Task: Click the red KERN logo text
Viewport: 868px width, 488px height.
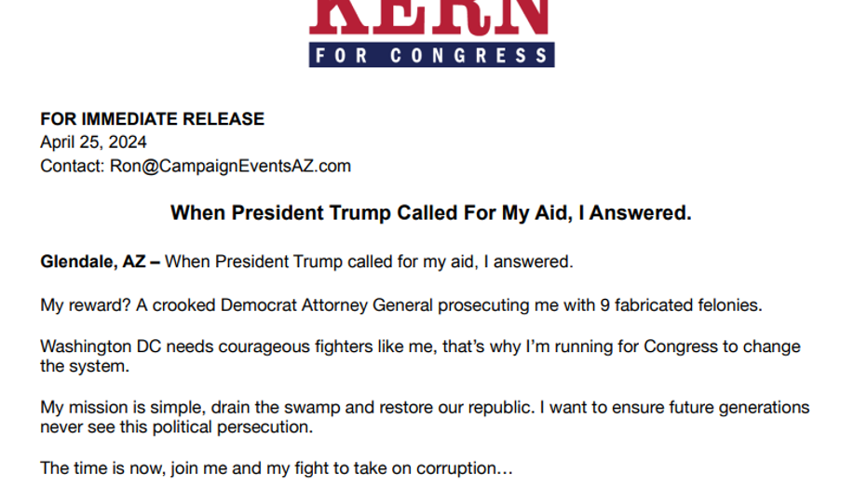Action: [x=430, y=14]
